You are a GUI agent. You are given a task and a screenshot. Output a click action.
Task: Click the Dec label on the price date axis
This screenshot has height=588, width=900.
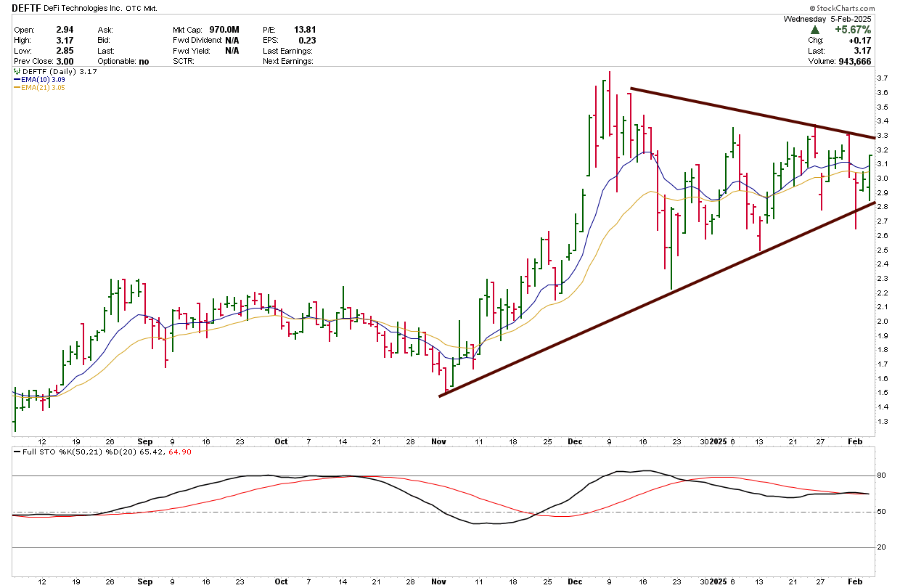[575, 441]
